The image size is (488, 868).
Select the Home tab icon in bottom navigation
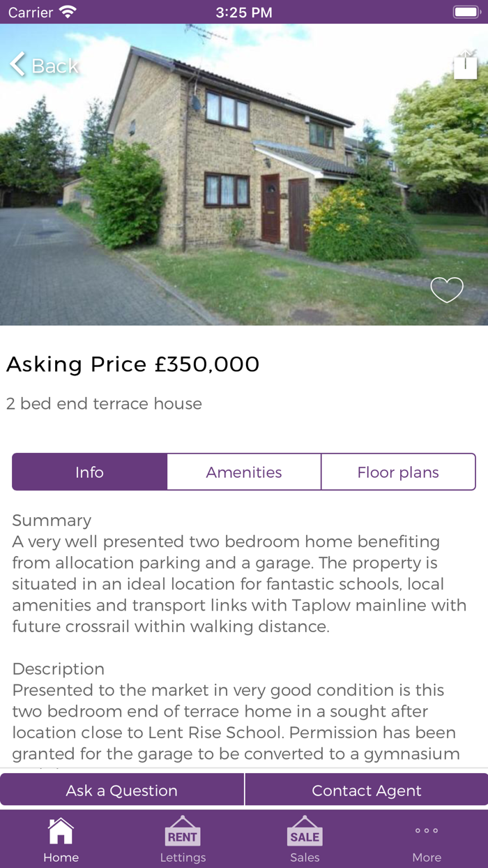click(x=61, y=832)
